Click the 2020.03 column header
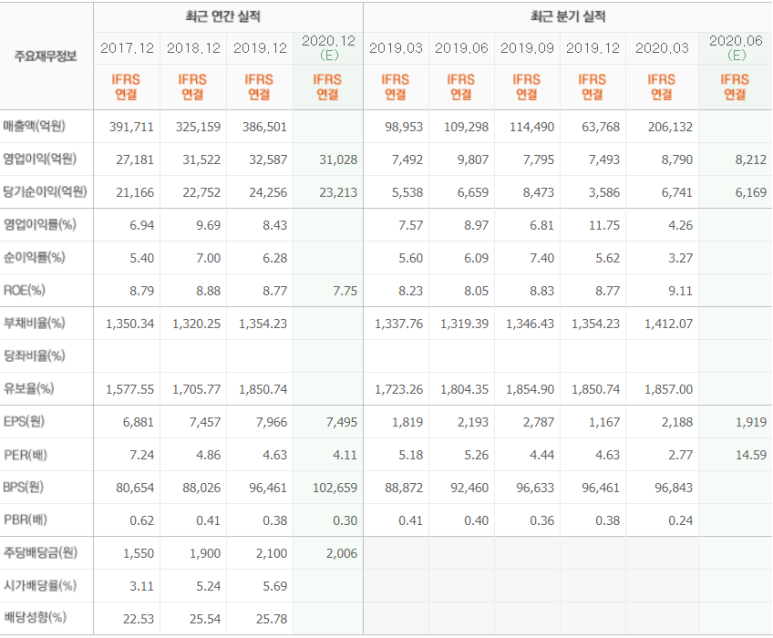Screen dimensions: 773x638 click(x=662, y=48)
